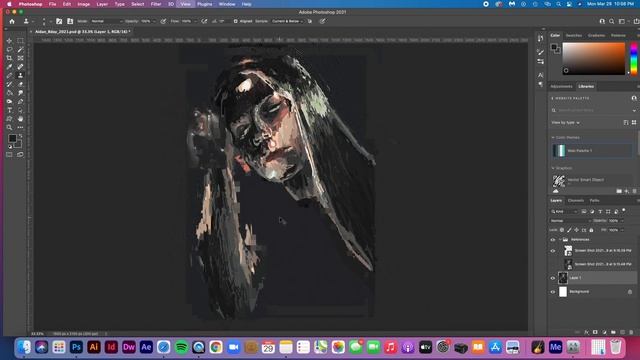The image size is (640, 360).
Task: Open Photoshop from the Dock
Action: pos(76,347)
